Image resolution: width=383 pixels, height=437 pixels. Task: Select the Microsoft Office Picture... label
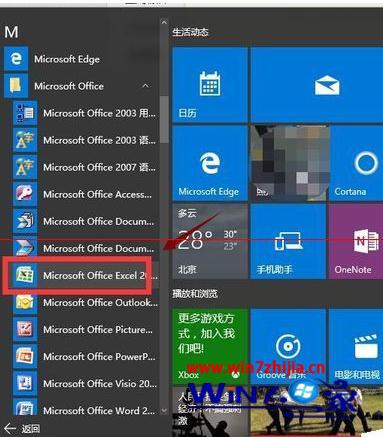(98, 330)
